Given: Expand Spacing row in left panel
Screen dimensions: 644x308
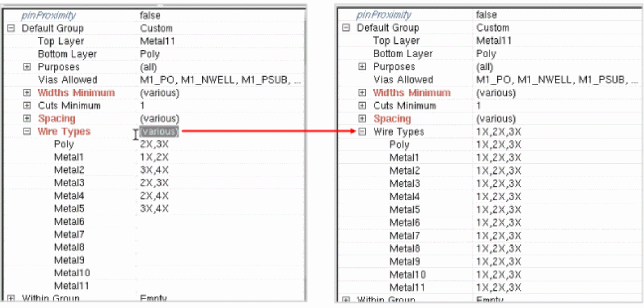Looking at the screenshot, I should point(27,119).
